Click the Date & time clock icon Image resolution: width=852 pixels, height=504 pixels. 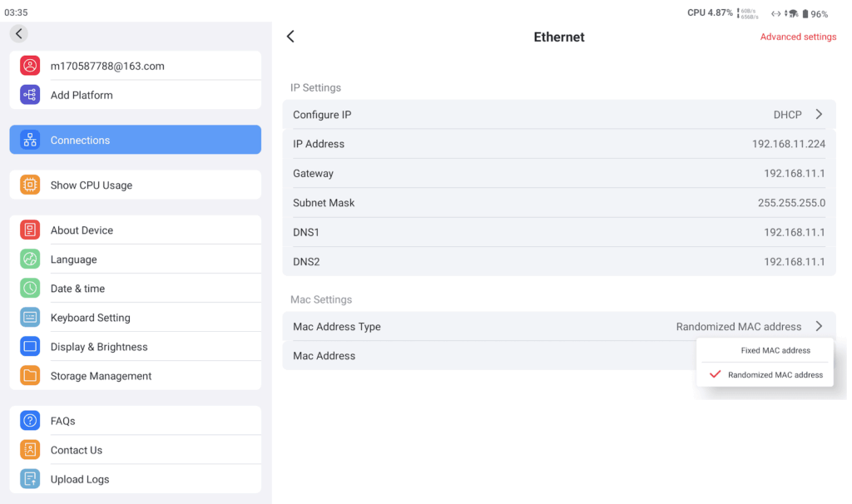[x=30, y=289]
